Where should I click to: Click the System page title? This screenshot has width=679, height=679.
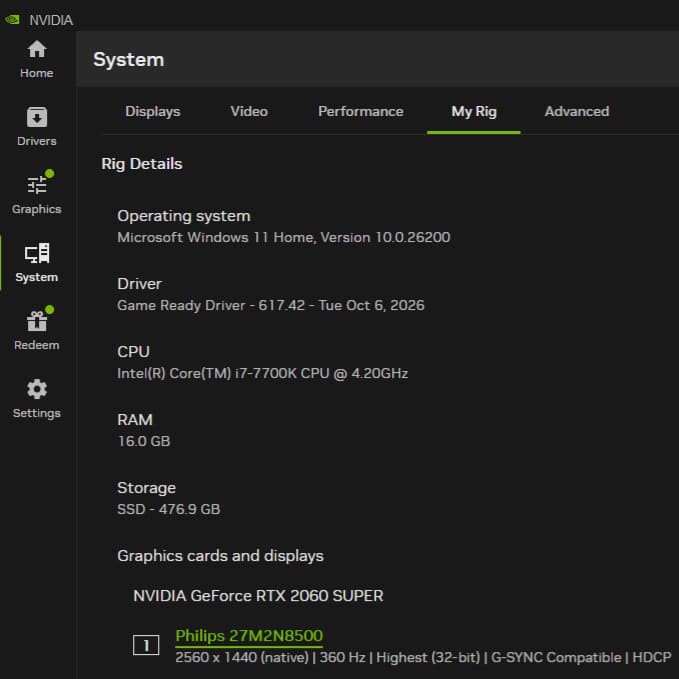click(129, 60)
